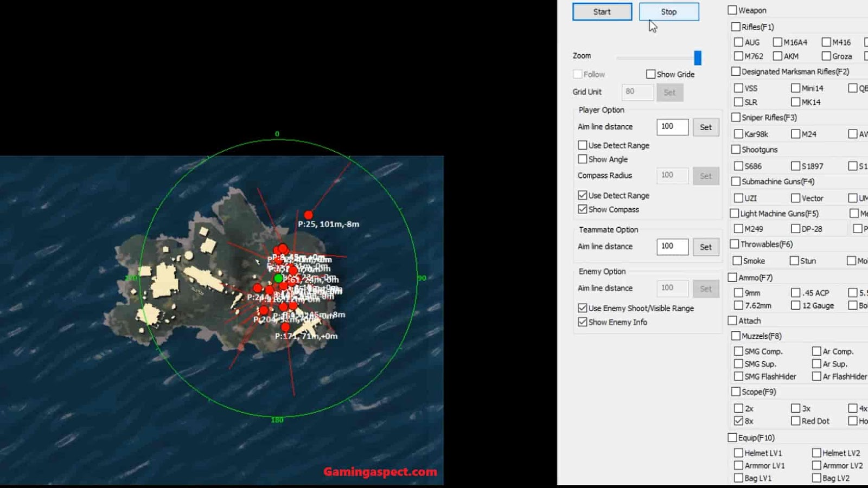The height and width of the screenshot is (488, 868).
Task: Uncheck the 8x scope checkbox
Action: point(738,421)
